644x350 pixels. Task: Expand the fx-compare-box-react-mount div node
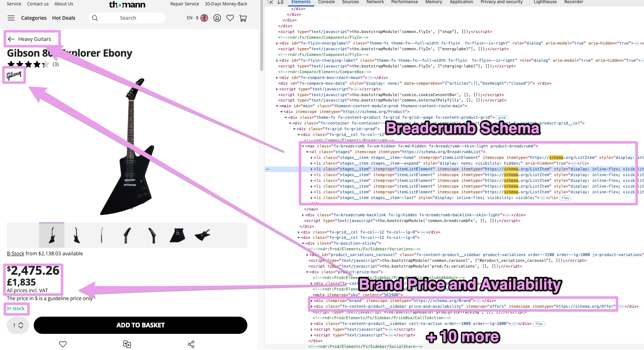click(x=277, y=78)
